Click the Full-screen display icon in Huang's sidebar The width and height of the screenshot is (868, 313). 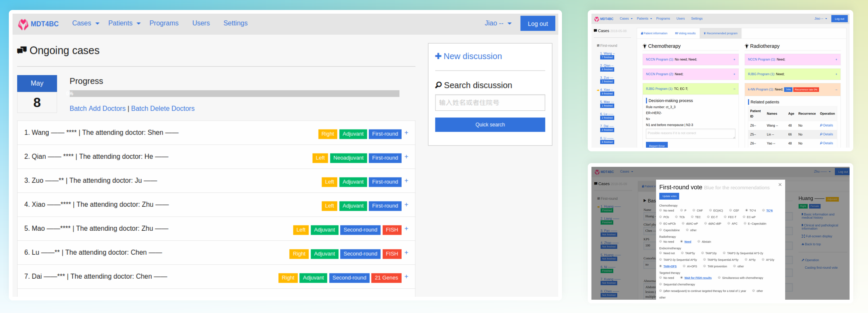(803, 236)
